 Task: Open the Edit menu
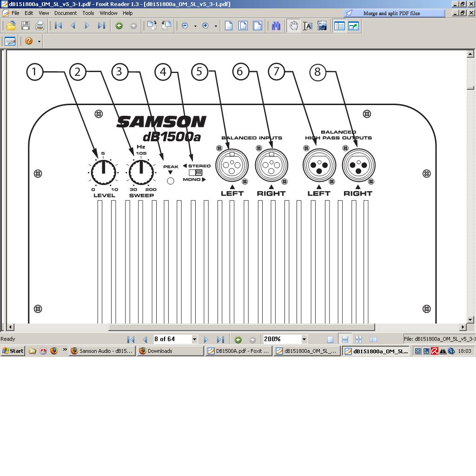[x=29, y=13]
